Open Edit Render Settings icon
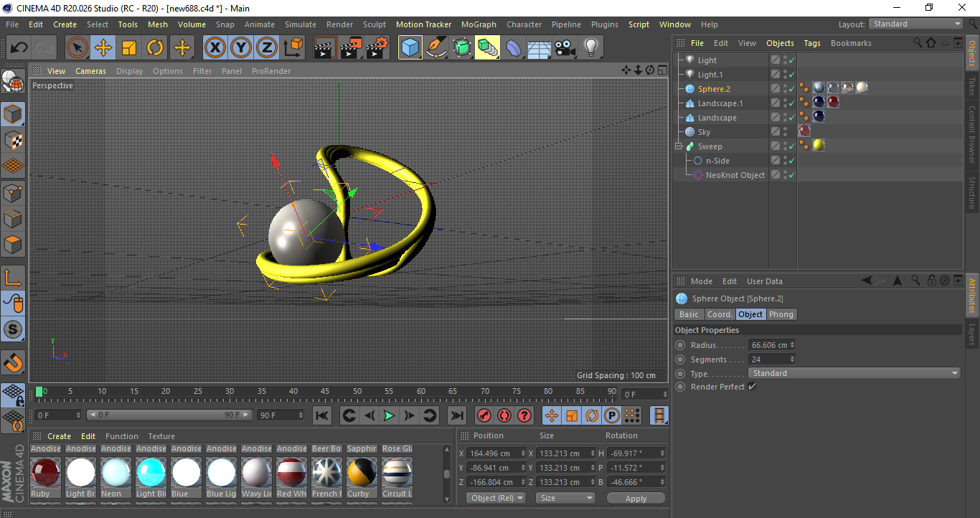This screenshot has width=980, height=518. 377,48
